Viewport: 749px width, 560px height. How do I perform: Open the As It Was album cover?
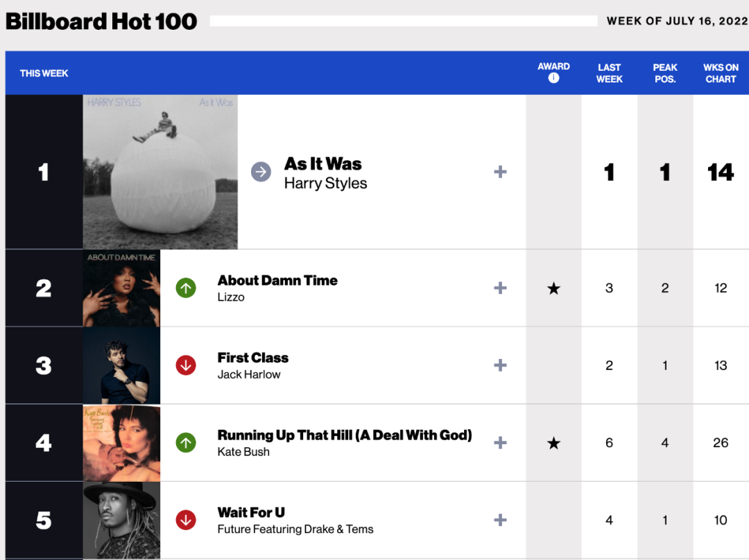point(160,172)
